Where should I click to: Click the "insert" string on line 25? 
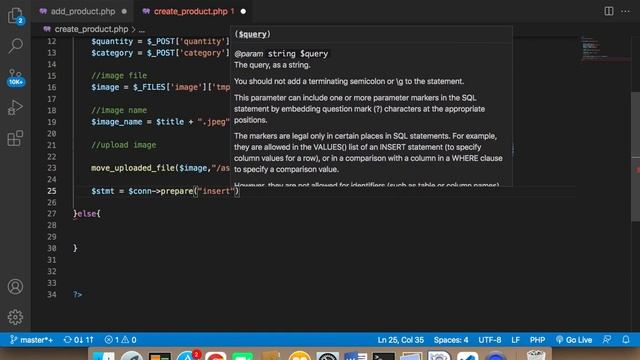point(216,191)
